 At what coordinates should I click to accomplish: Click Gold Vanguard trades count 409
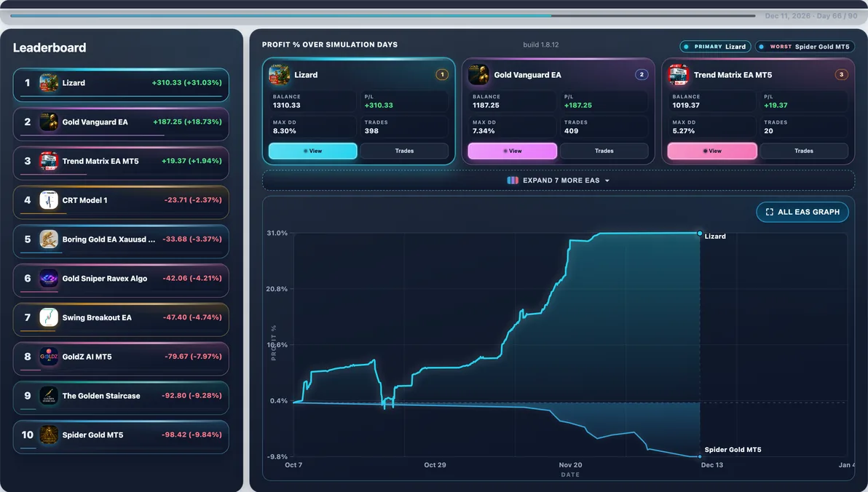point(572,131)
